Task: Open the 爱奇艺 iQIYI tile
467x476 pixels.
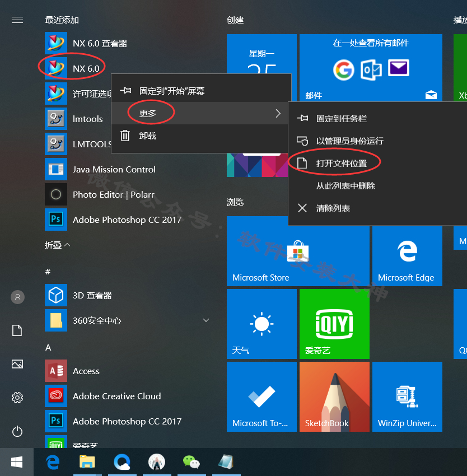Action: (334, 324)
